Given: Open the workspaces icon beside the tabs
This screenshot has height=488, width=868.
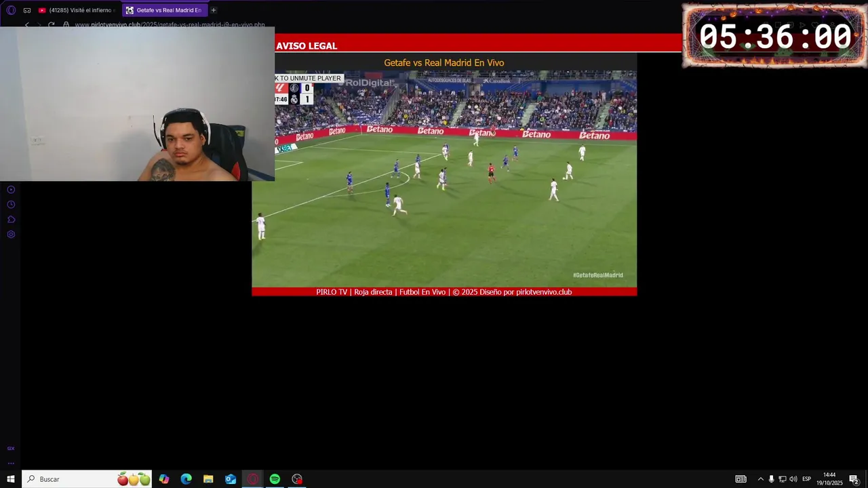Looking at the screenshot, I should tap(27, 10).
